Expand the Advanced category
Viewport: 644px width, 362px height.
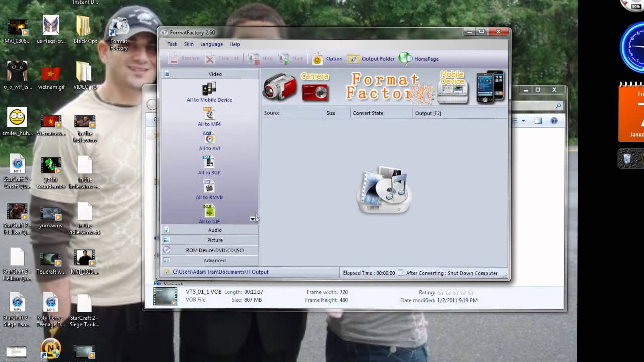coord(210,260)
